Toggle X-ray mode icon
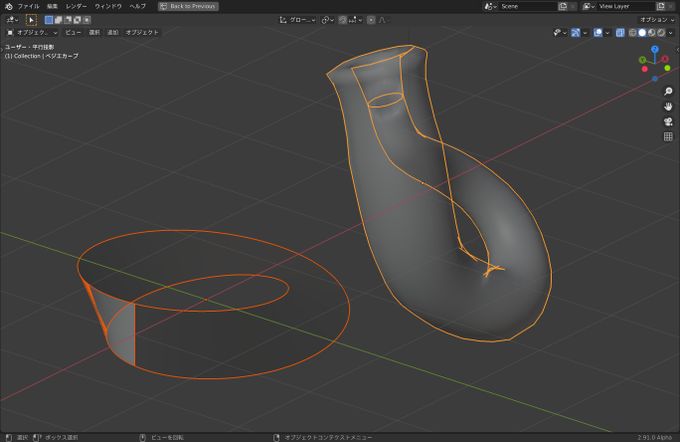The height and width of the screenshot is (442, 680). click(x=620, y=33)
